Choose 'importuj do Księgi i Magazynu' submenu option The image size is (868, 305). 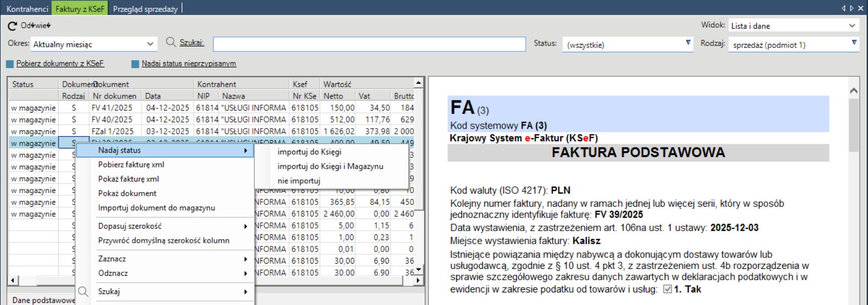click(x=330, y=166)
